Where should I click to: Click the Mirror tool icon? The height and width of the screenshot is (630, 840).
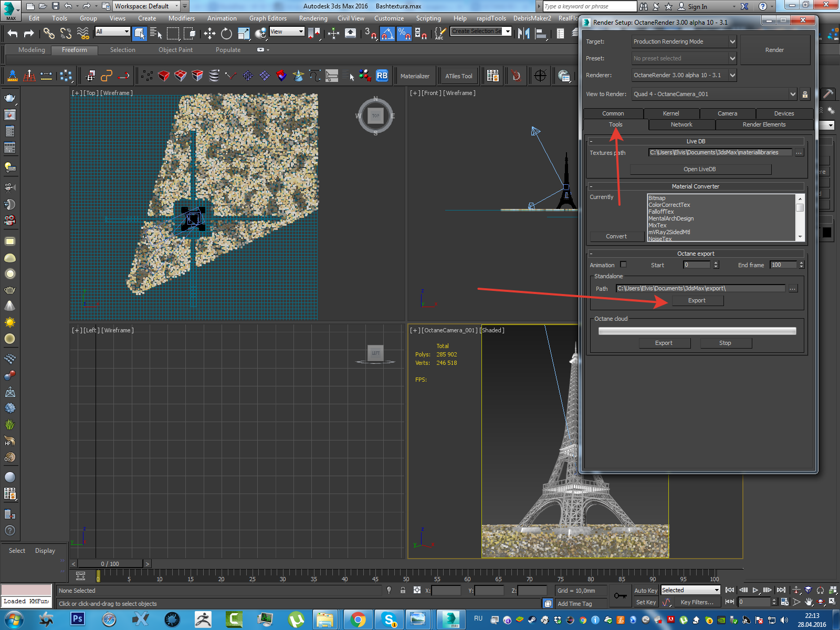(x=523, y=34)
